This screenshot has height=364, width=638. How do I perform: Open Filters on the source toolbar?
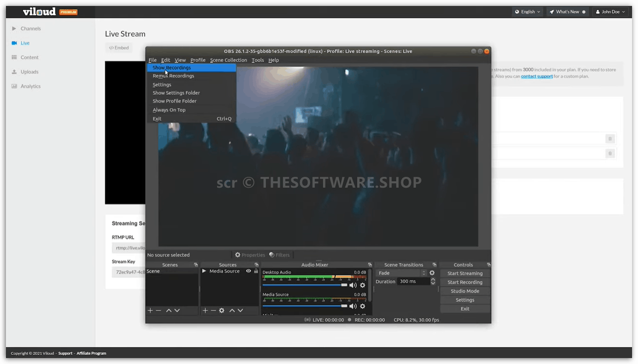[279, 255]
